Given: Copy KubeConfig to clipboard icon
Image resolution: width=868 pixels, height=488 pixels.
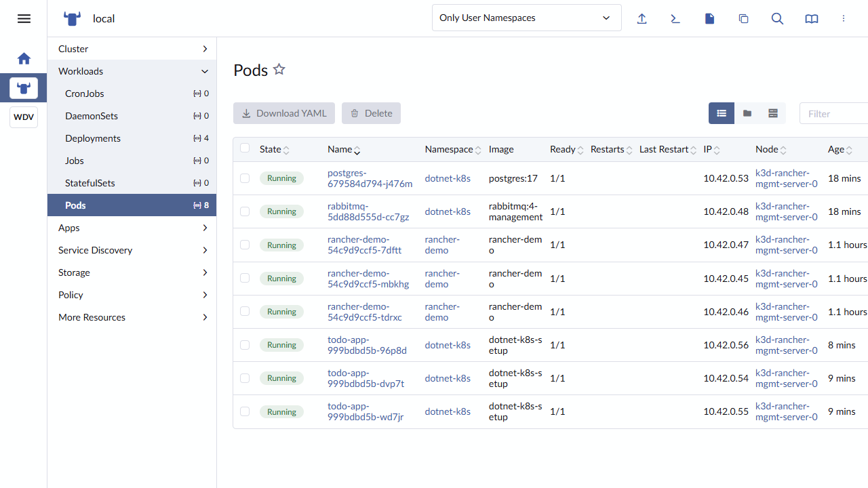Looking at the screenshot, I should (x=744, y=18).
